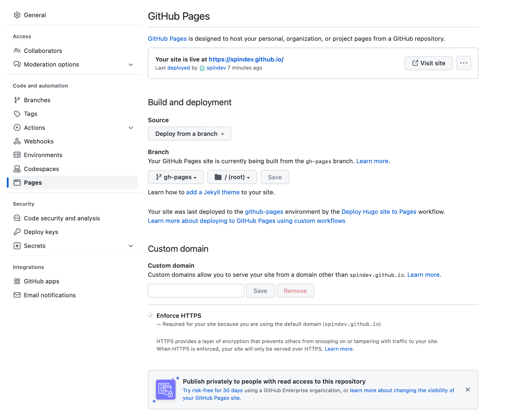The width and height of the screenshot is (517, 420).
Task: Click Learn more about custom workflows link
Action: click(247, 221)
